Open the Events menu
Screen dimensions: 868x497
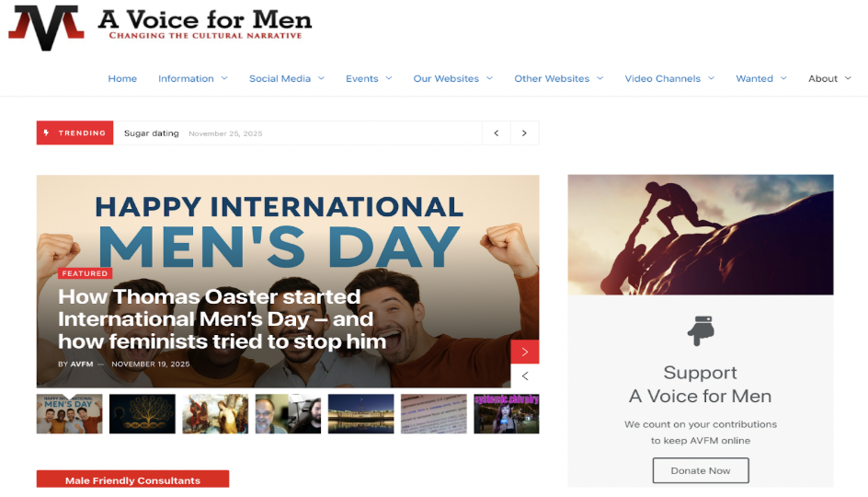tap(368, 79)
